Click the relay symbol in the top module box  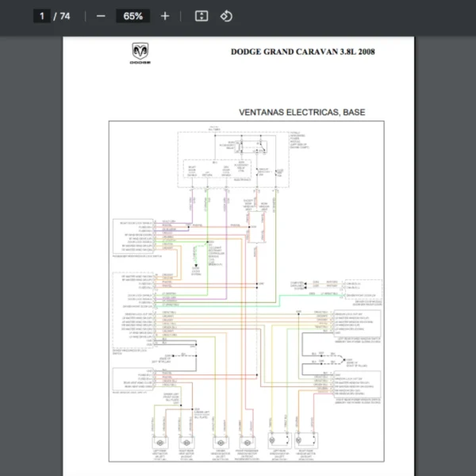[259, 148]
